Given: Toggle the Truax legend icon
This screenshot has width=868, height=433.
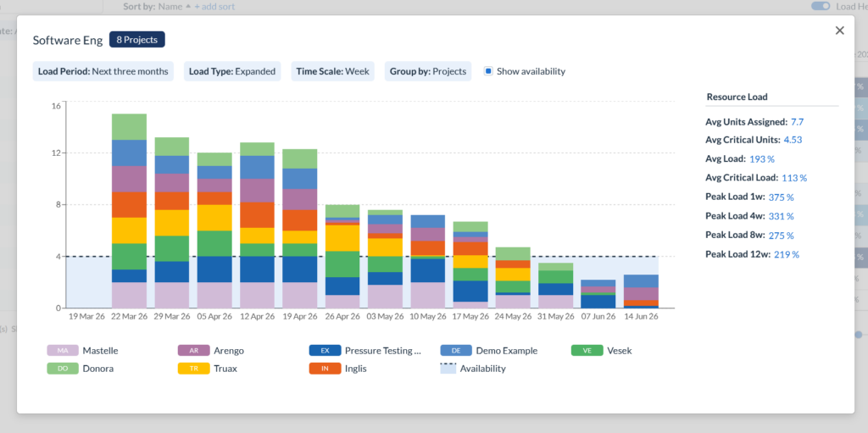Looking at the screenshot, I should pyautogui.click(x=192, y=369).
